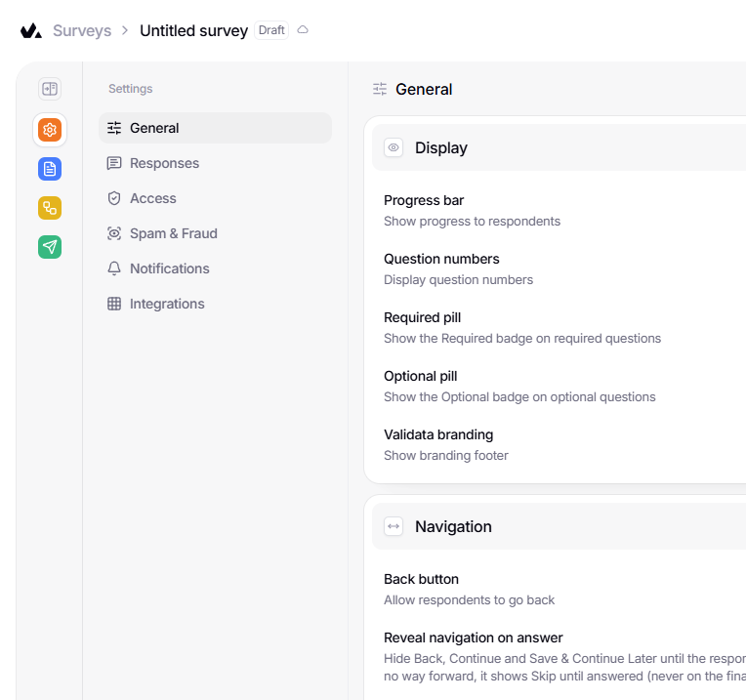This screenshot has width=746, height=700.
Task: Click the Validata logo icon
Action: tap(31, 31)
